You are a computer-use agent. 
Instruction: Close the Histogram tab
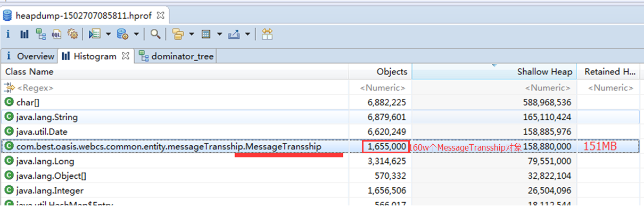pyautogui.click(x=126, y=55)
